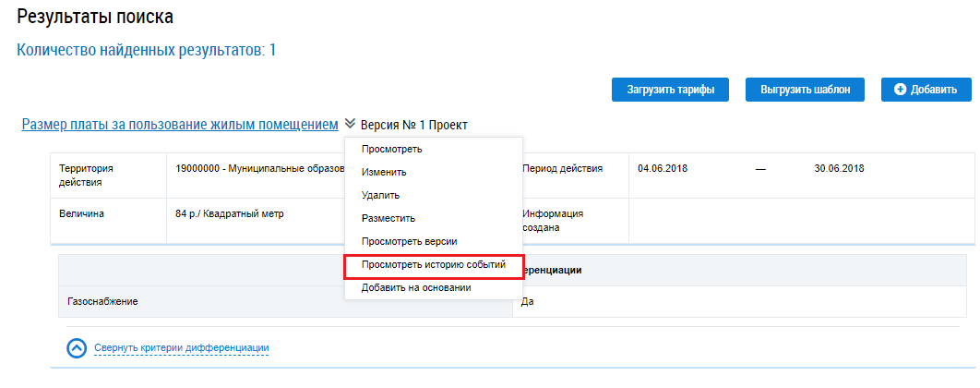The image size is (980, 388).
Task: Select the Газоснабжение row cell
Action: (108, 302)
